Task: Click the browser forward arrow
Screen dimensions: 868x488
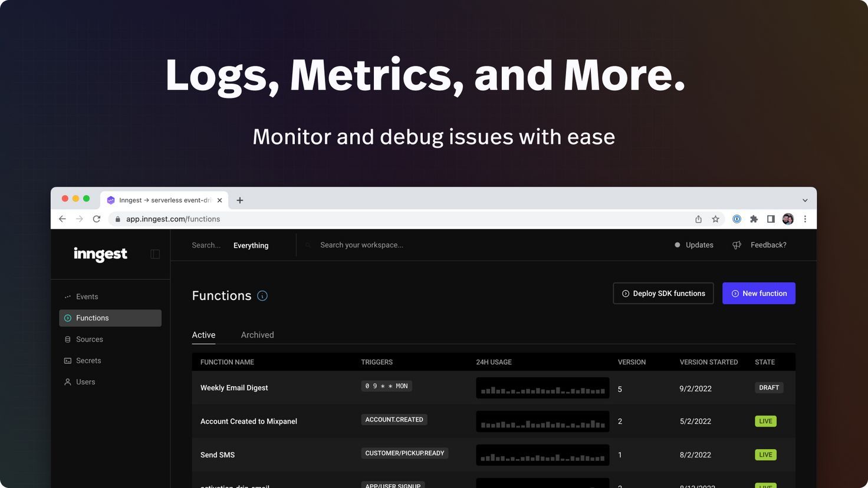Action: coord(80,219)
